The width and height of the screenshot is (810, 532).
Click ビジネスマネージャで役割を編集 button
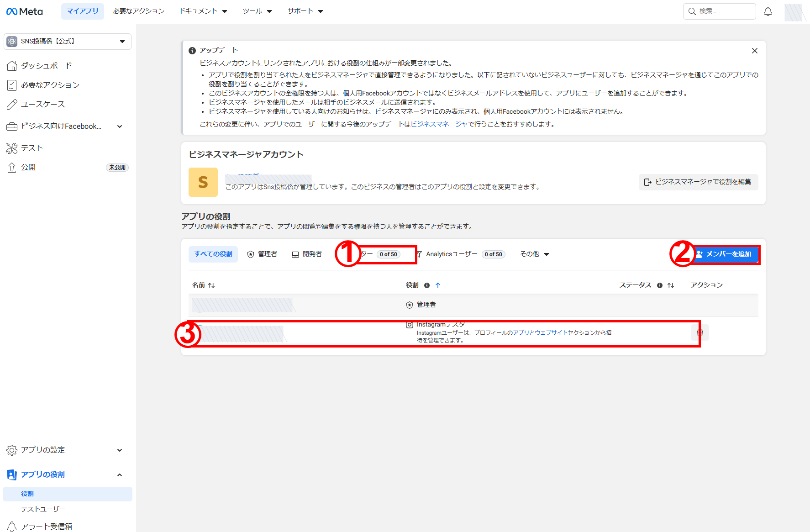[x=698, y=182]
